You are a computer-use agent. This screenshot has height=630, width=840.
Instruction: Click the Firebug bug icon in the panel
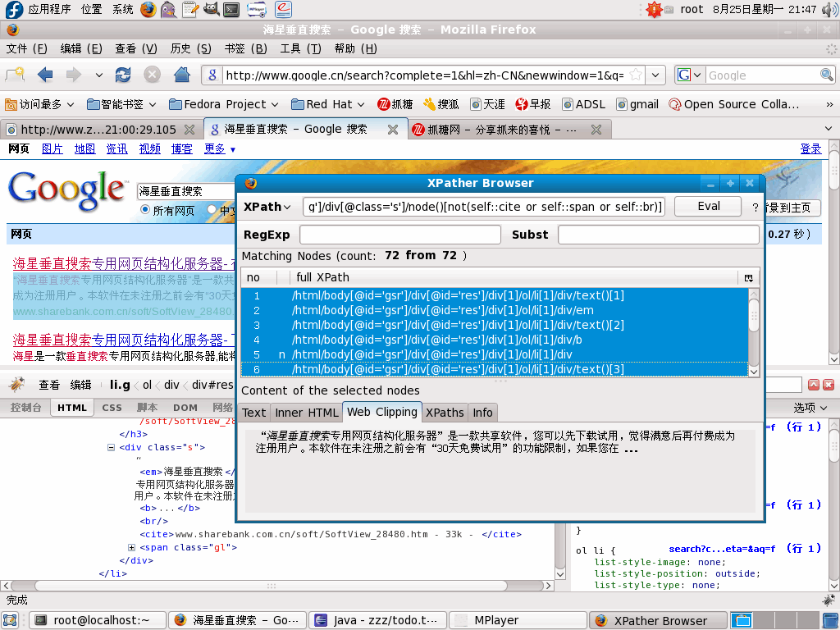pyautogui.click(x=17, y=384)
